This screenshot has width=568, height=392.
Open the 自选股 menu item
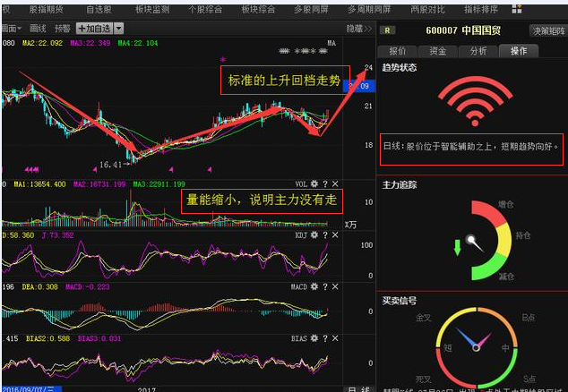99,10
